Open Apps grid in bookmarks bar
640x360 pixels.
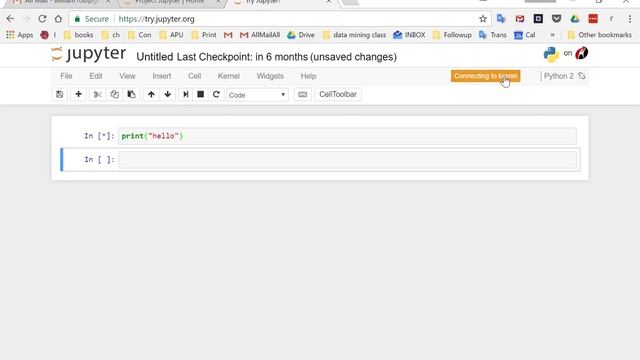[x=20, y=35]
